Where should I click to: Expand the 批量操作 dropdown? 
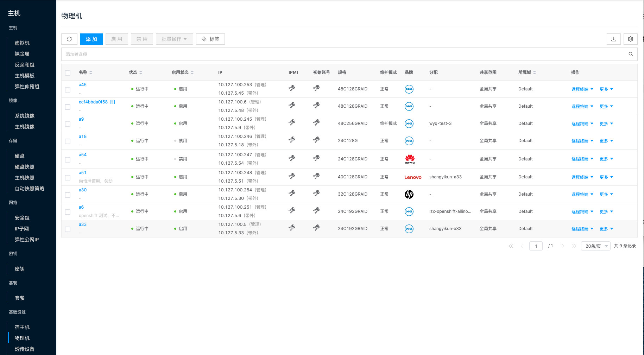coord(174,39)
